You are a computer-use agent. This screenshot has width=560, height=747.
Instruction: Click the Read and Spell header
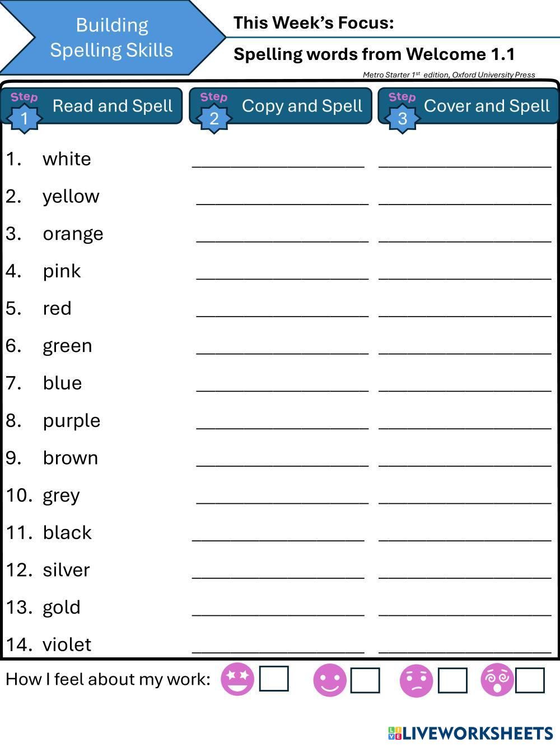click(x=112, y=105)
